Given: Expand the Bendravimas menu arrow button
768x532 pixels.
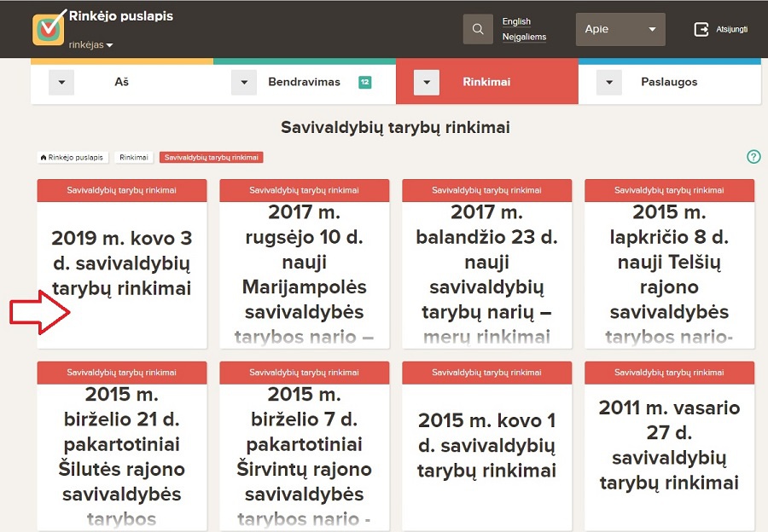Looking at the screenshot, I should click(x=244, y=82).
